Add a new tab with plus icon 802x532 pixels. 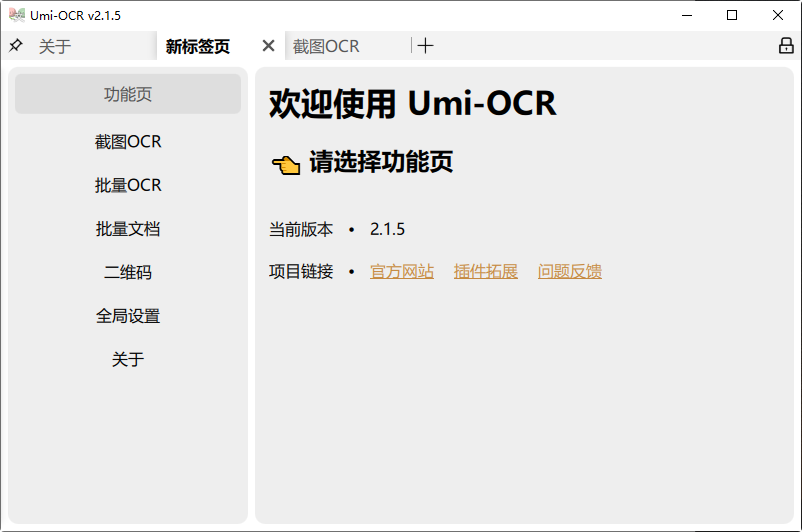pyautogui.click(x=425, y=46)
